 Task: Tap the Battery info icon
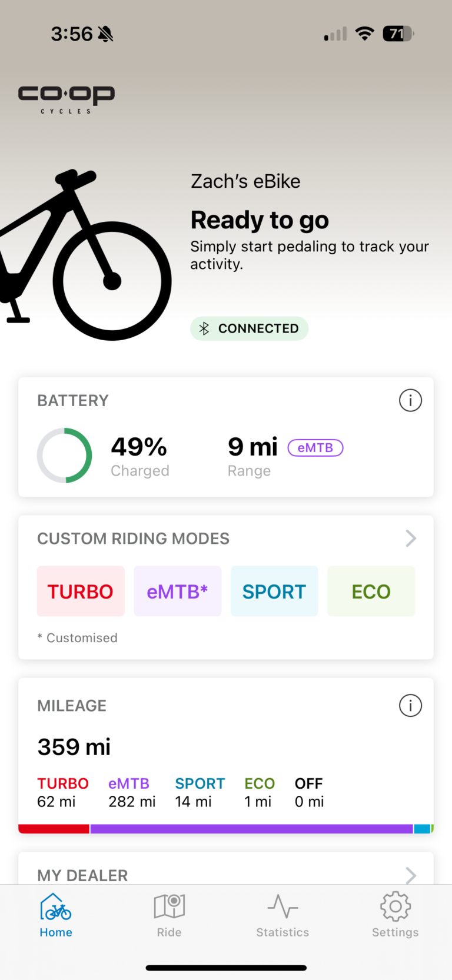point(410,401)
